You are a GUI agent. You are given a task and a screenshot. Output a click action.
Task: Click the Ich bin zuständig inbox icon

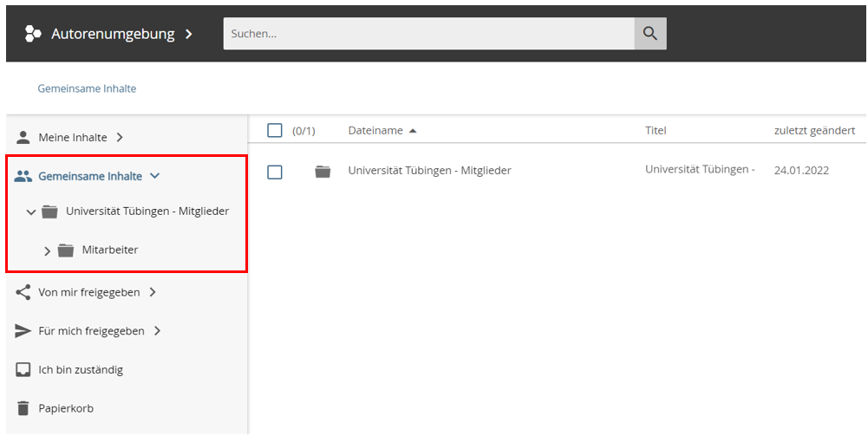point(23,370)
